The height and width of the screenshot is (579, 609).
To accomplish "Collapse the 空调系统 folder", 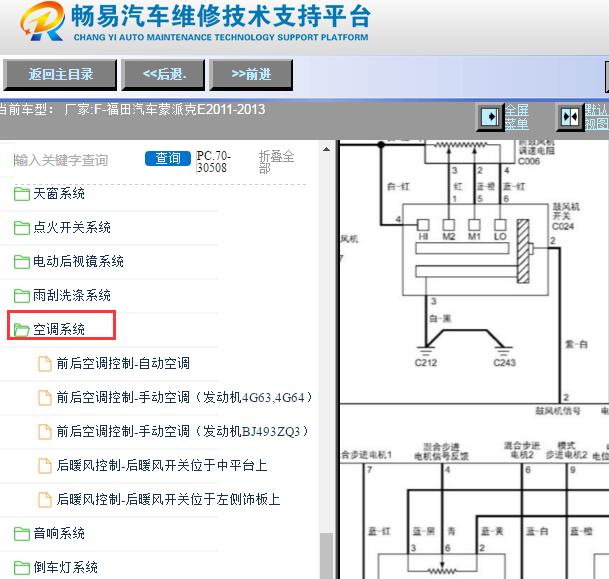I will pyautogui.click(x=59, y=329).
